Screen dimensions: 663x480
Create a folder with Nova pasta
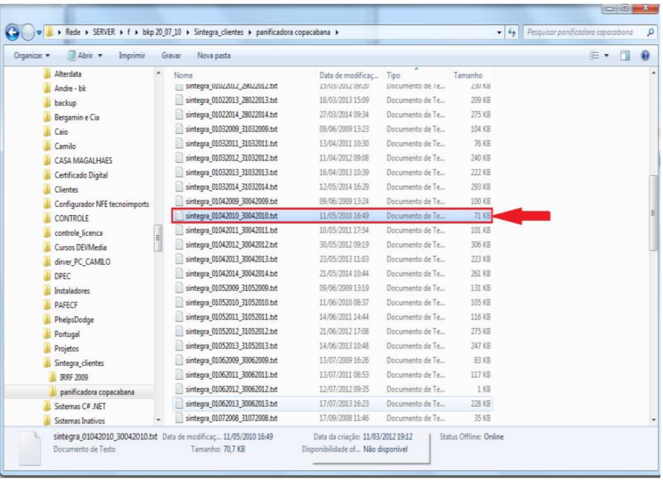214,56
